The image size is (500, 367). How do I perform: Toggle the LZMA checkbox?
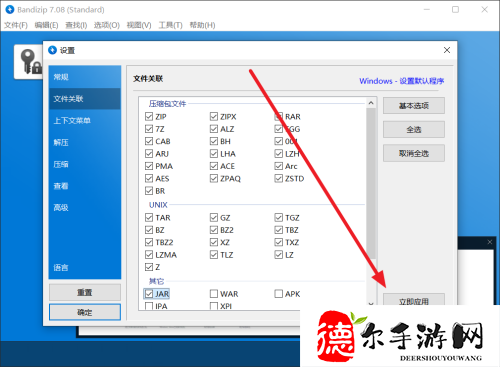149,255
